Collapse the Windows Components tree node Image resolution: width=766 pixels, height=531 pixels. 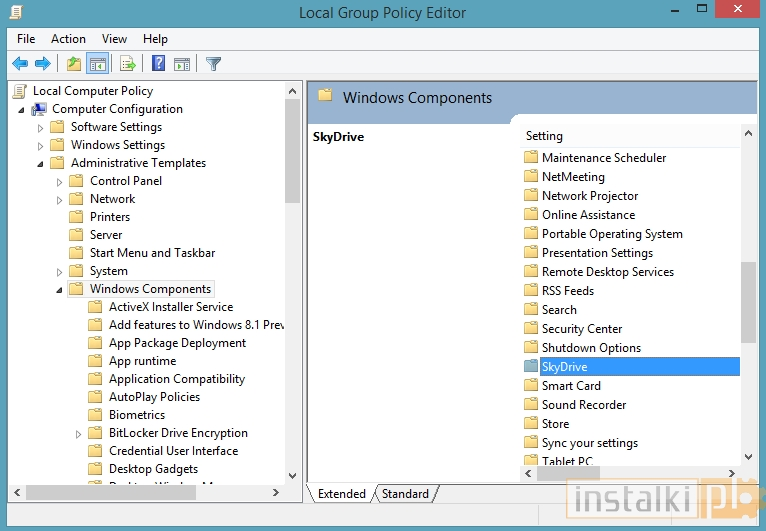click(x=59, y=290)
